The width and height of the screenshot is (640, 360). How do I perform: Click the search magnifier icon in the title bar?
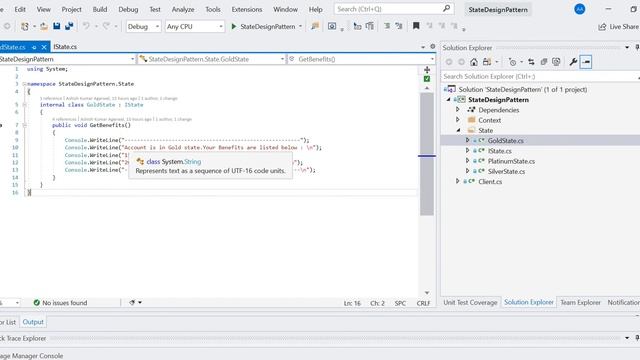447,8
